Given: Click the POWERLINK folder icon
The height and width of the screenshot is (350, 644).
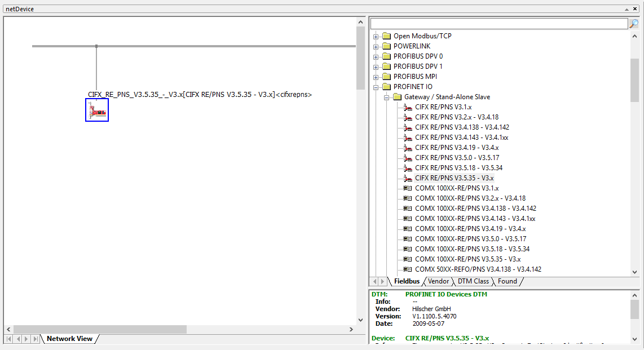Looking at the screenshot, I should 386,46.
